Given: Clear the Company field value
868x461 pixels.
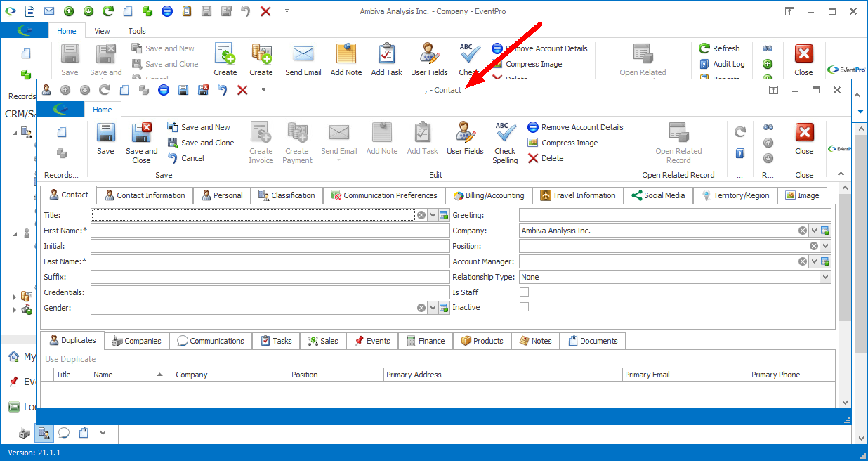Looking at the screenshot, I should [x=803, y=230].
